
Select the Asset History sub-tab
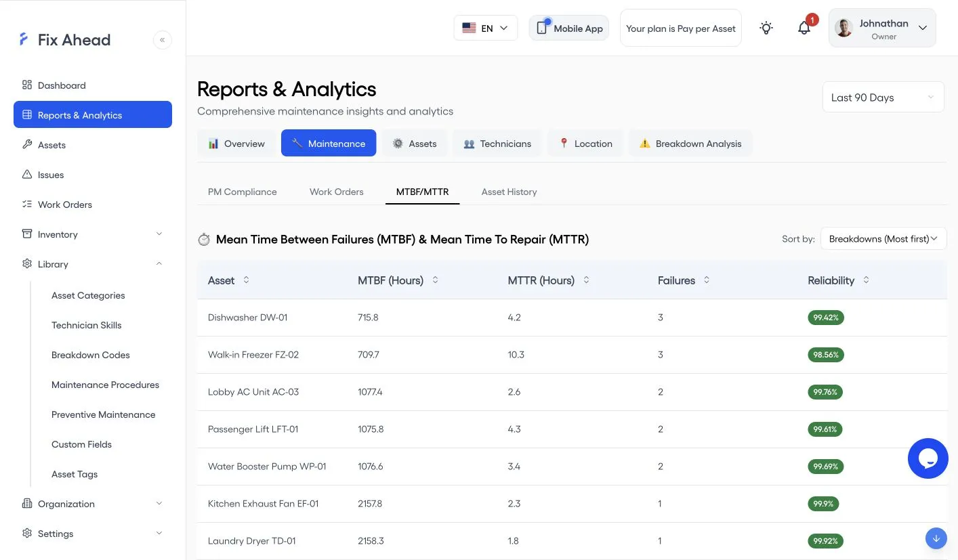[509, 192]
